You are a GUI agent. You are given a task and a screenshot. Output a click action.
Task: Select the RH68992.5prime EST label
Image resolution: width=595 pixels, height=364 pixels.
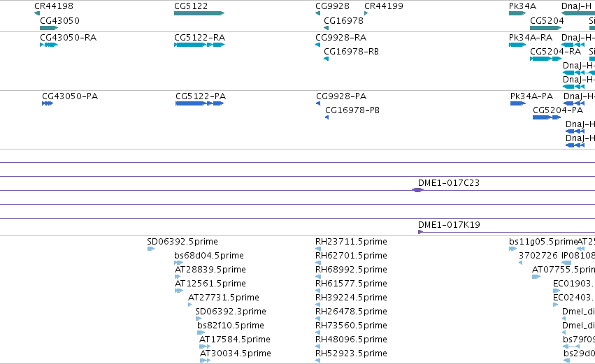352,270
